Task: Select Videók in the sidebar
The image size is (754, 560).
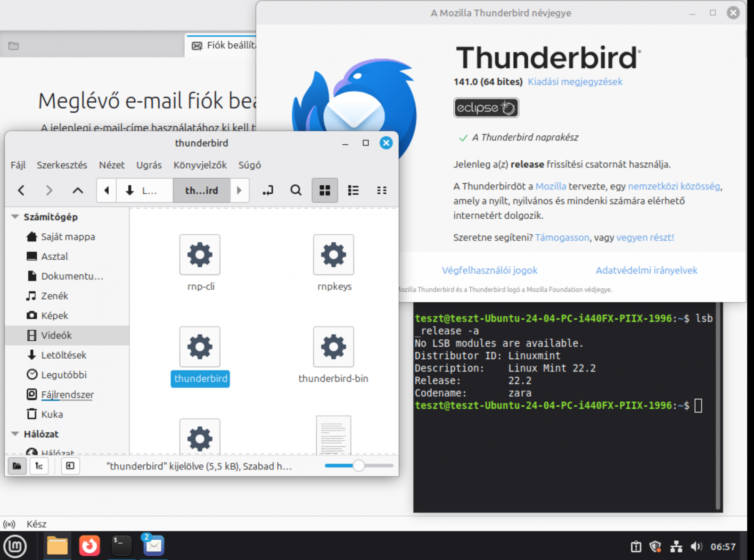Action: pyautogui.click(x=67, y=335)
